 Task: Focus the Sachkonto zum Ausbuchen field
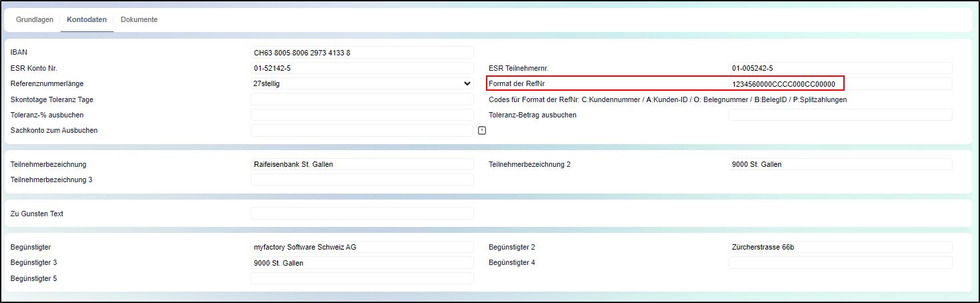[362, 130]
